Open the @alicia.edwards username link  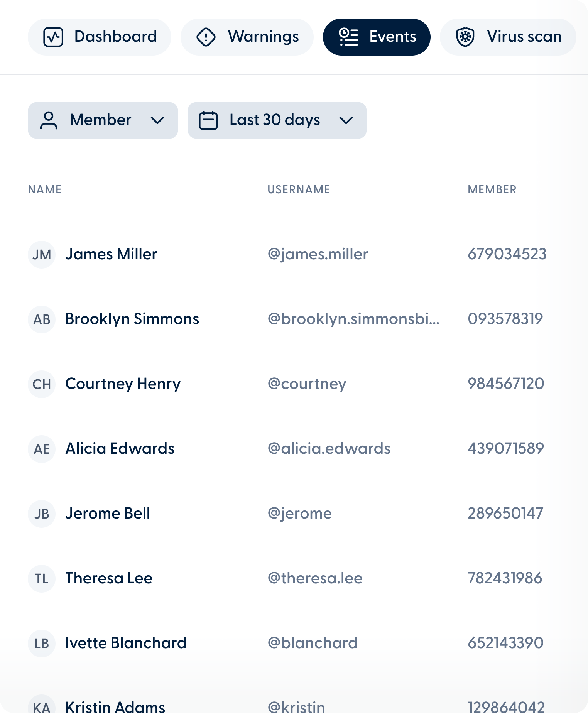(329, 449)
